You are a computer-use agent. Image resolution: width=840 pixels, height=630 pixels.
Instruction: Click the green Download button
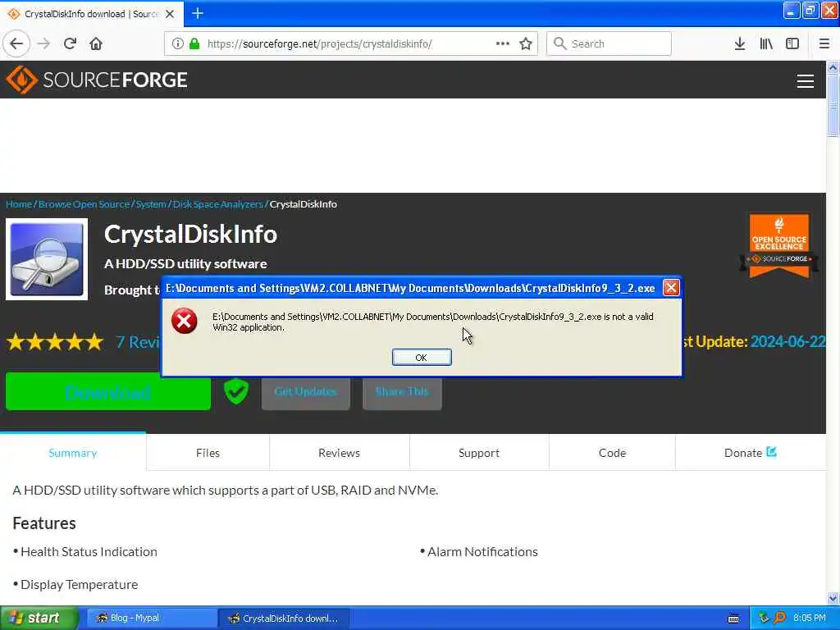107,391
